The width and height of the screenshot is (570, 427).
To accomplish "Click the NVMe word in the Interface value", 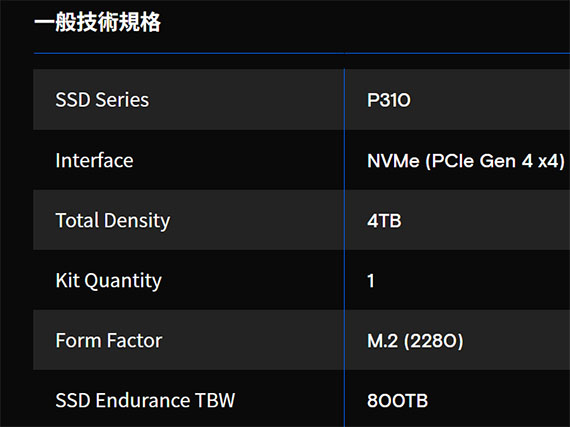I will click(x=393, y=161).
